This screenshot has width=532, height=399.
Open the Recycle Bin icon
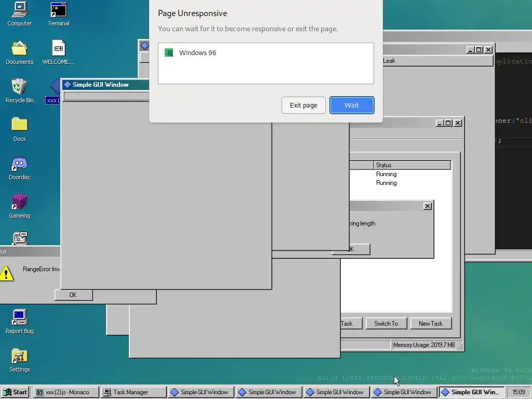click(19, 91)
